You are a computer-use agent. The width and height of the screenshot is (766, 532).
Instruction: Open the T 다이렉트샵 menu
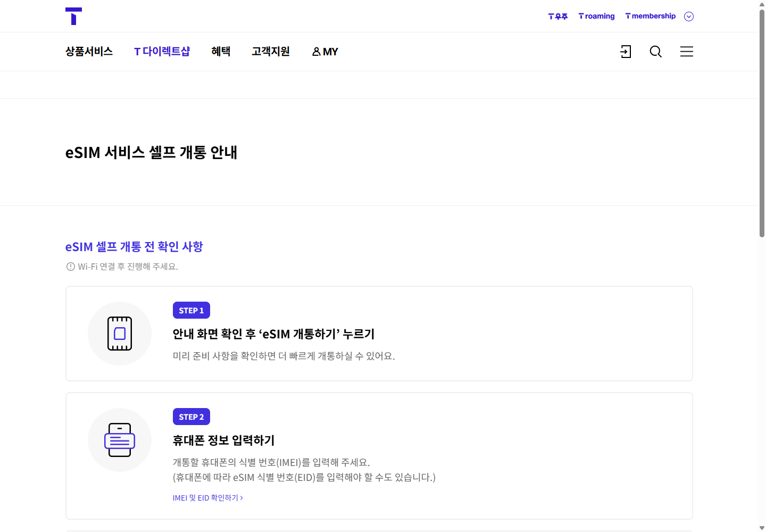[162, 52]
